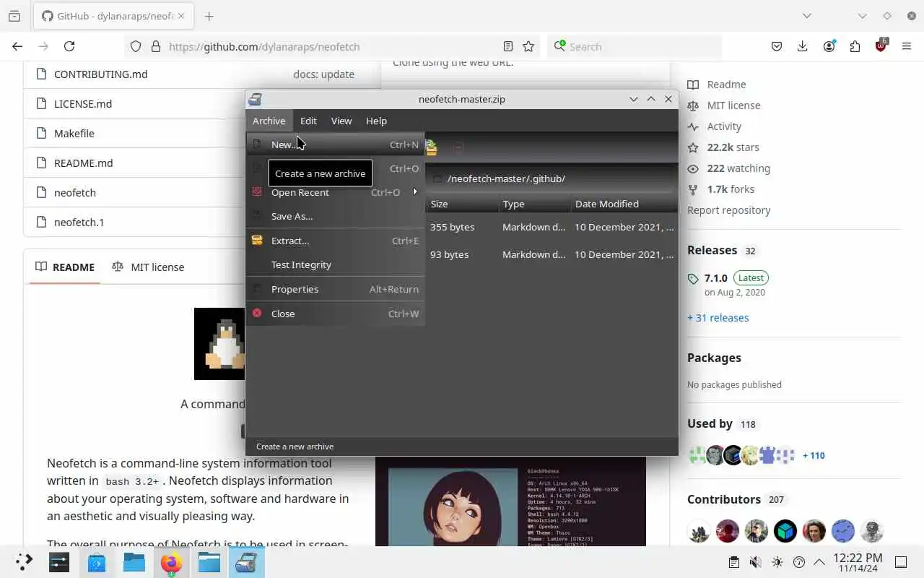Image resolution: width=924 pixels, height=578 pixels.
Task: Choose Extract... from the Archive menu
Action: [335, 241]
